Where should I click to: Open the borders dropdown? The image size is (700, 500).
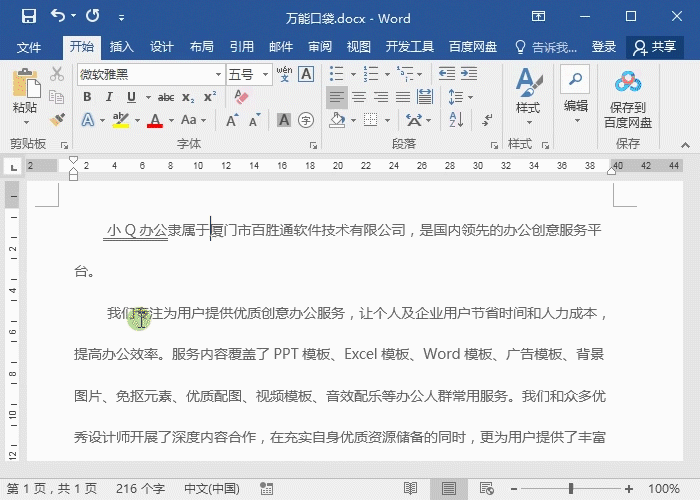tap(388, 121)
